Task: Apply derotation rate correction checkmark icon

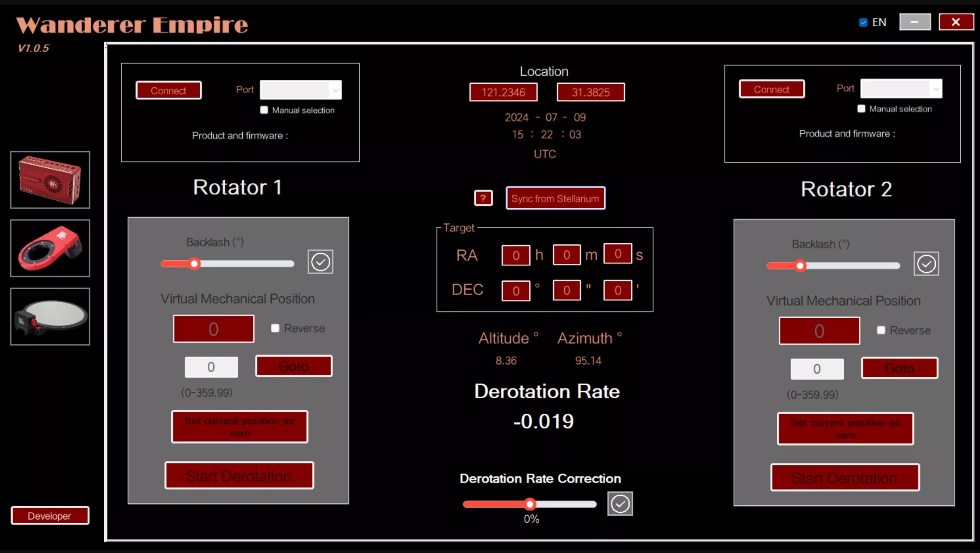Action: point(619,504)
